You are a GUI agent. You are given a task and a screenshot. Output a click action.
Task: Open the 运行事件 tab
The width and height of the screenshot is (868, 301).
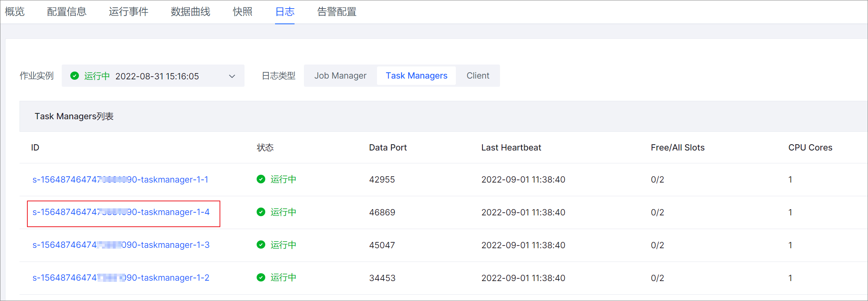point(129,12)
